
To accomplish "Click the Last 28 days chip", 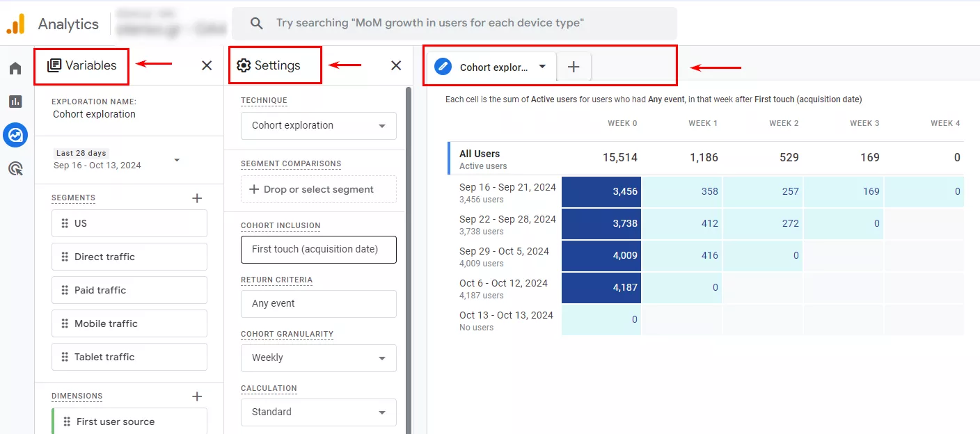I will coord(81,153).
